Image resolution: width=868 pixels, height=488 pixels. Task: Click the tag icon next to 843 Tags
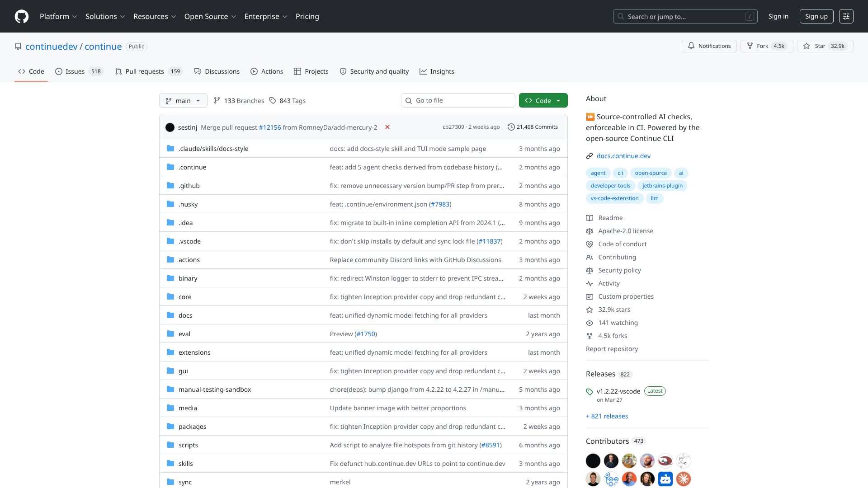point(273,100)
